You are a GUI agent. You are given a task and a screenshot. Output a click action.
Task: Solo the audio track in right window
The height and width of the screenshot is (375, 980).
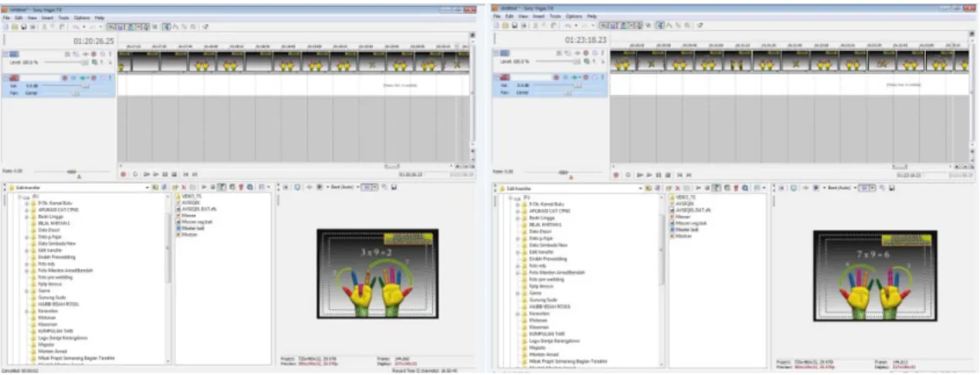604,77
